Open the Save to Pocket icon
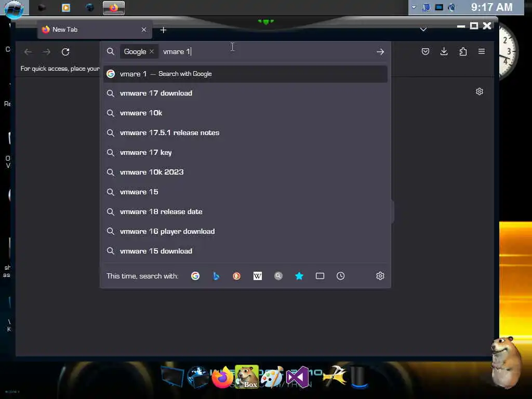This screenshot has height=399, width=532. click(425, 51)
